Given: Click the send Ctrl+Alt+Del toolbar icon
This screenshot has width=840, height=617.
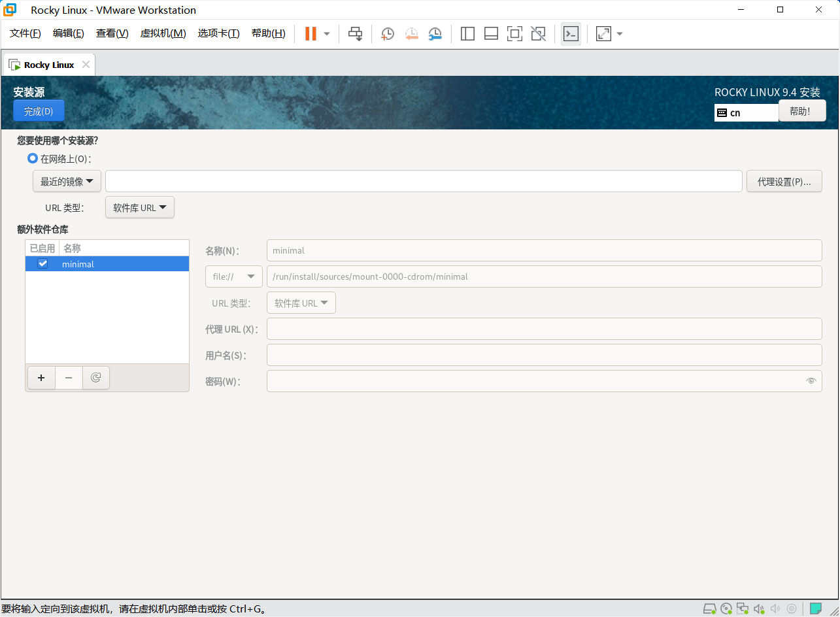Looking at the screenshot, I should [355, 34].
